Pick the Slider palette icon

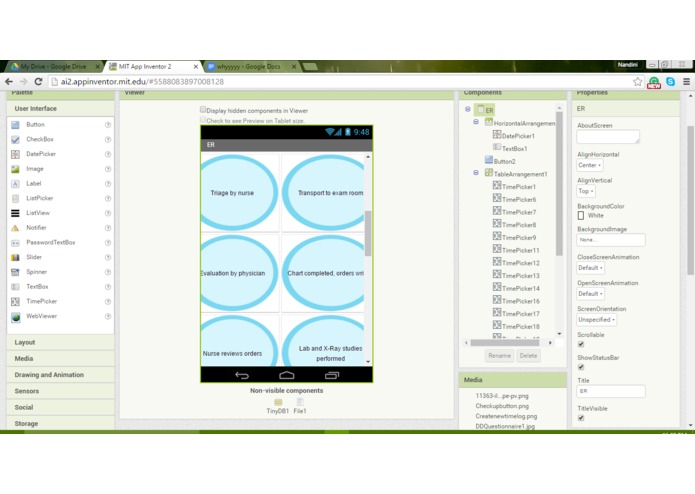point(15,257)
